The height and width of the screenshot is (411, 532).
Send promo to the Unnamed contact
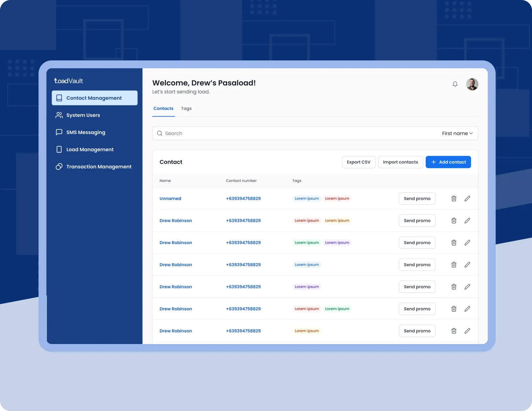click(x=417, y=199)
